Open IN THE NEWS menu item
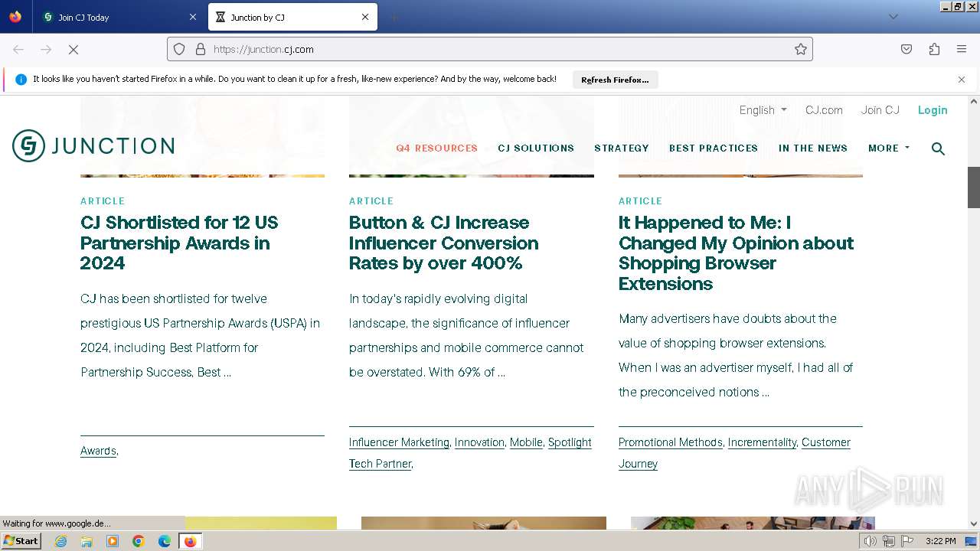The height and width of the screenshot is (551, 980). 813,148
